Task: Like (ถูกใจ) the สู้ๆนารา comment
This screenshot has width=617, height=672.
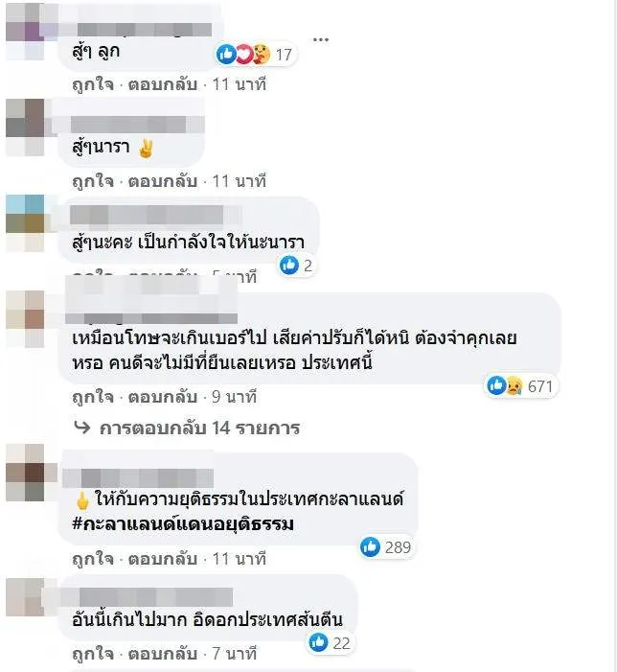Action: tap(93, 181)
